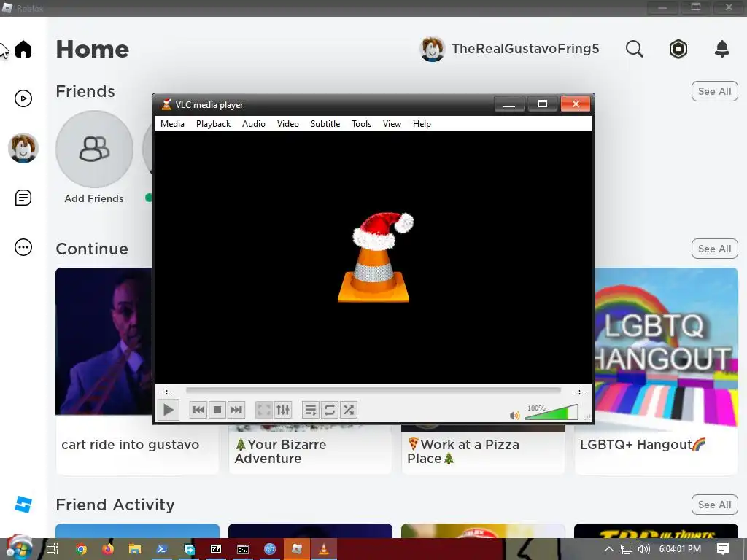Viewport: 747px width, 560px height.
Task: Open the avatar icon in Roblox sidebar
Action: point(23,148)
